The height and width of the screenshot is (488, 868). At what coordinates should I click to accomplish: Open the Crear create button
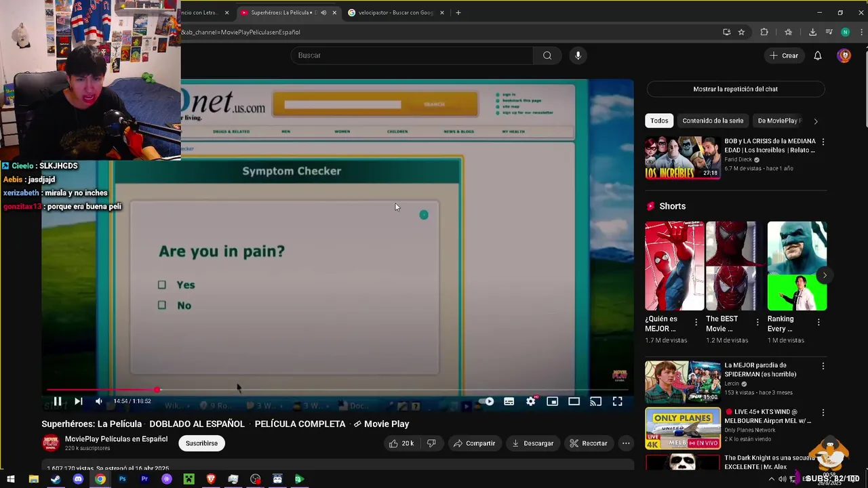coord(784,56)
